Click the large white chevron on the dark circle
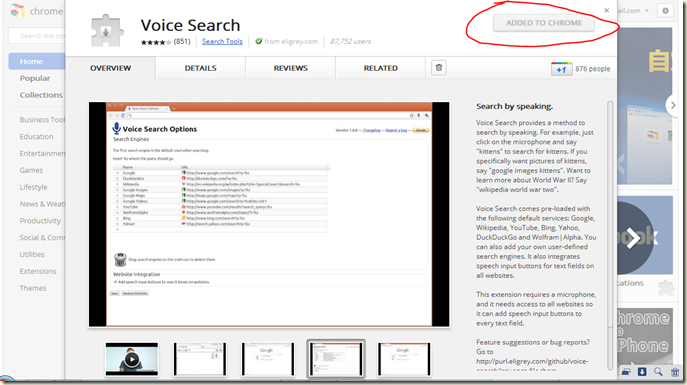 pyautogui.click(x=633, y=238)
